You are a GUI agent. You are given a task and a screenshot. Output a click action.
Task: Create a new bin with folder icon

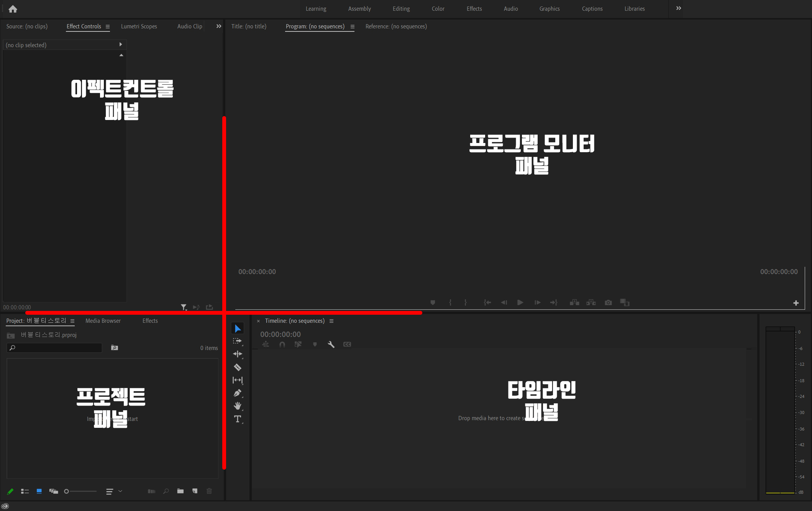click(180, 491)
